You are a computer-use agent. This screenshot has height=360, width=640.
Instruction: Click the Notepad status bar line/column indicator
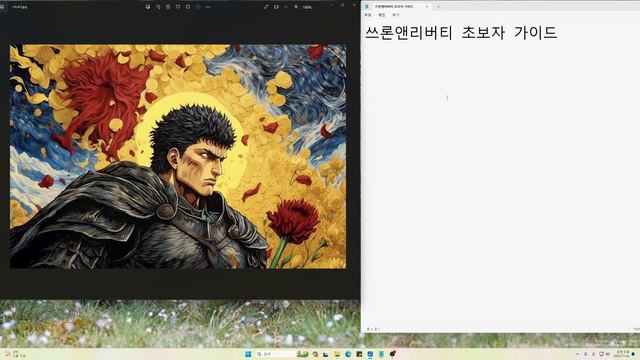point(373,329)
